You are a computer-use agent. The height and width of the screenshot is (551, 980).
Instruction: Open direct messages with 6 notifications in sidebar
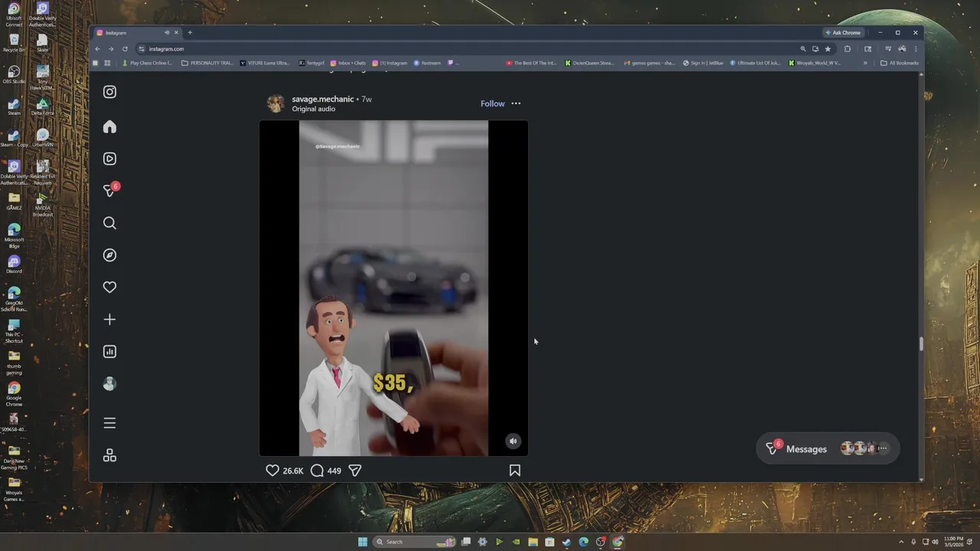110,190
